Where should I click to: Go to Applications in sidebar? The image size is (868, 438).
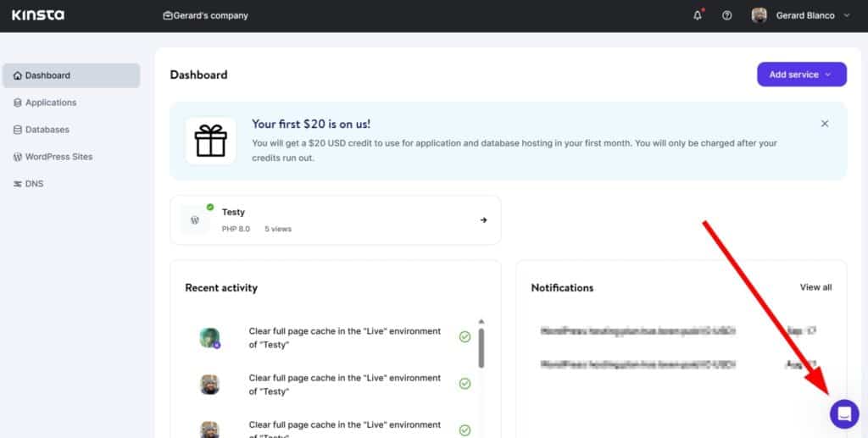click(51, 103)
